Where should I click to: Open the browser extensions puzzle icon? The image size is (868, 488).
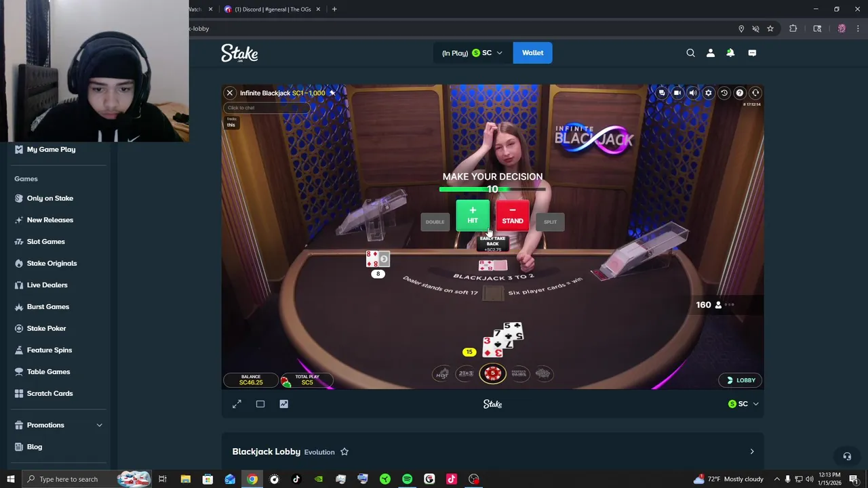793,28
